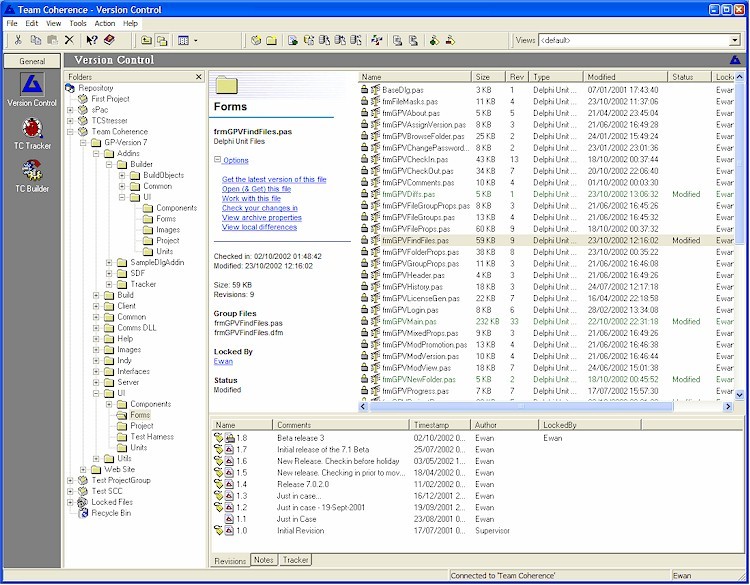The height and width of the screenshot is (585, 750).
Task: Collapse the Team Coherence project node
Action: [x=70, y=132]
